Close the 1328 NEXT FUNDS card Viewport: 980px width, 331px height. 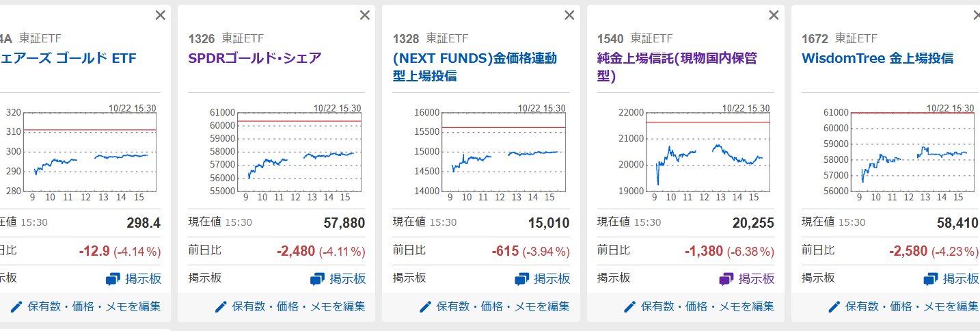click(x=569, y=15)
